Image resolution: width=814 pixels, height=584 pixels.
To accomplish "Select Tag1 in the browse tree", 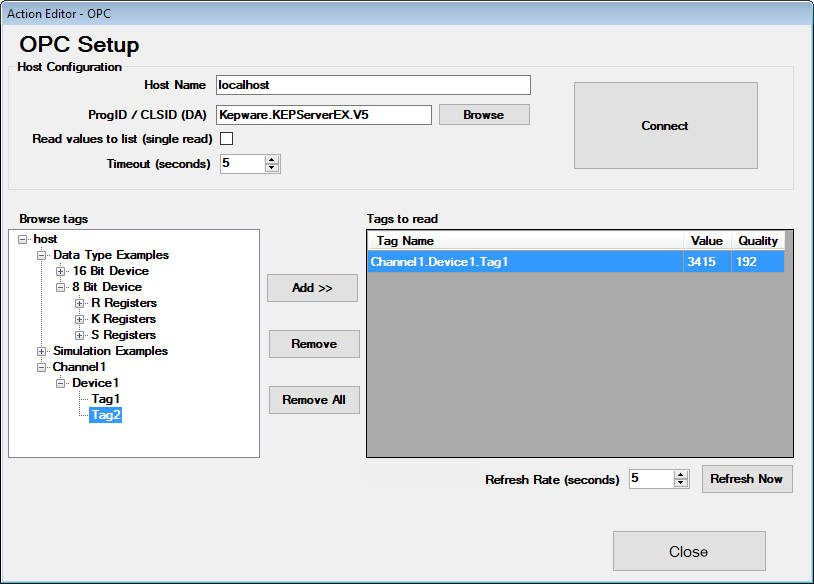I will click(x=105, y=399).
